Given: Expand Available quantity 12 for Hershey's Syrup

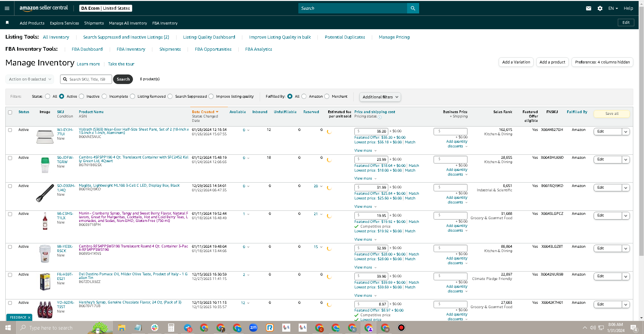Looking at the screenshot, I should tap(245, 303).
